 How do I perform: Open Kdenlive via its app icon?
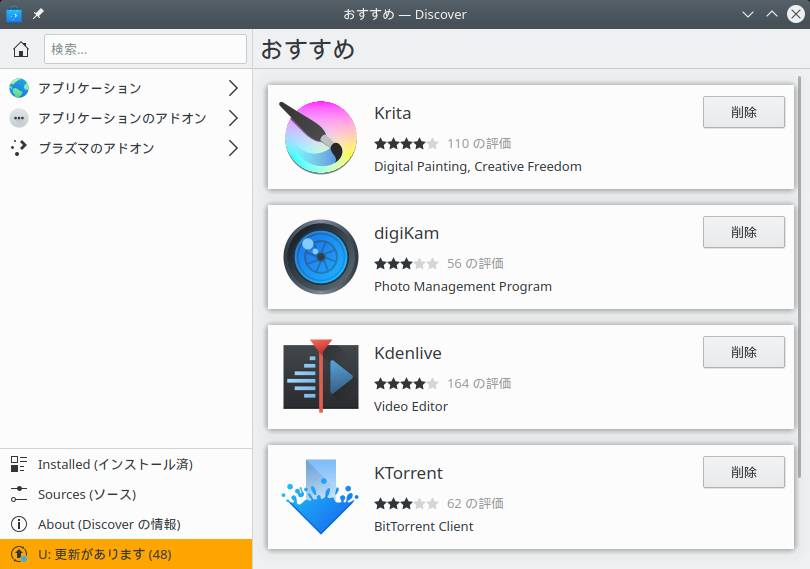tap(321, 376)
